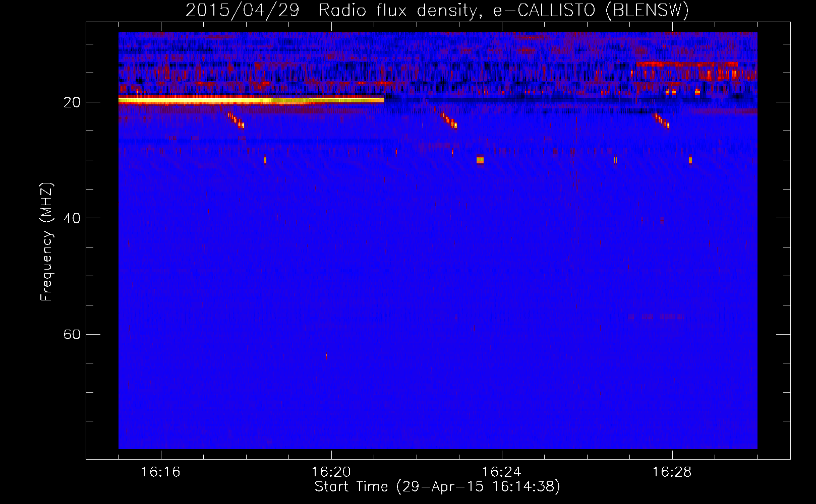Image resolution: width=816 pixels, height=504 pixels.
Task: Click the 20 frequency tick label
Action: click(72, 102)
